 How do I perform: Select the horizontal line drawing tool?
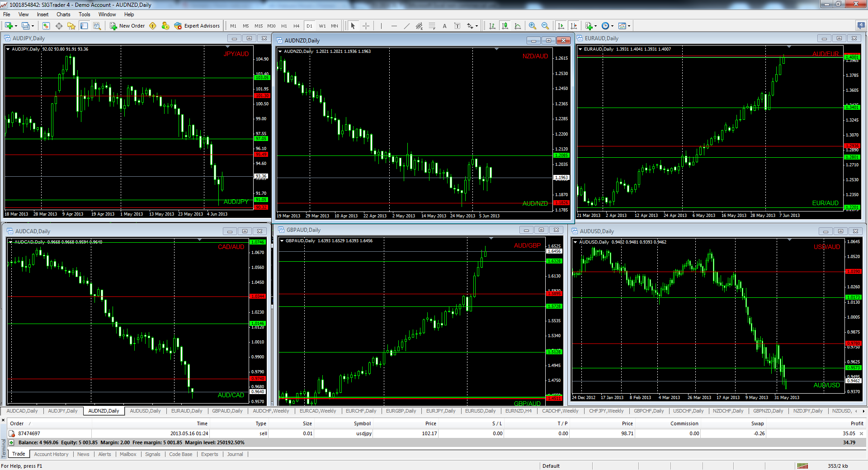394,26
